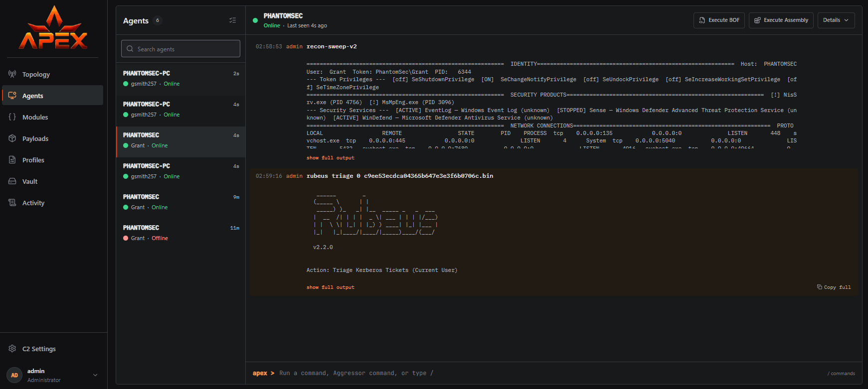Click the Copy full clipboard icon
The width and height of the screenshot is (868, 389).
click(819, 287)
